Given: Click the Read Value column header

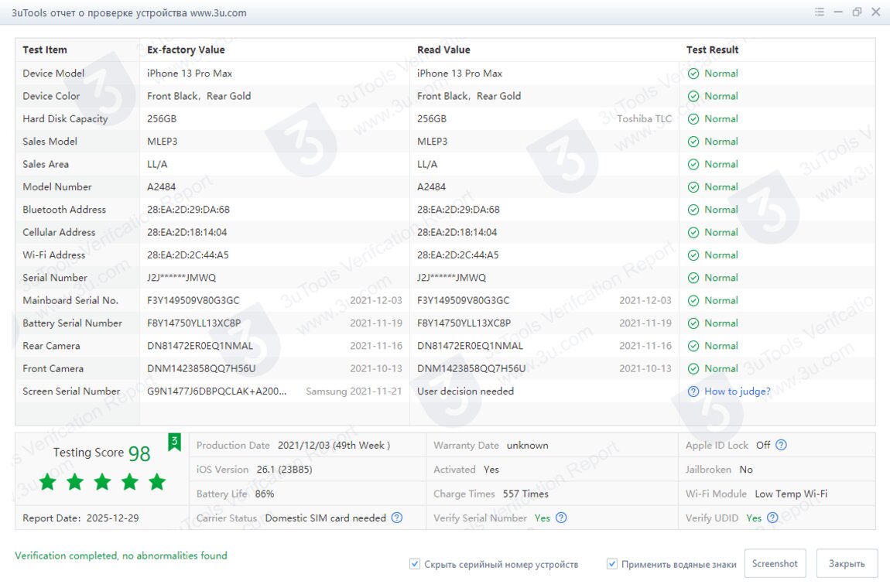Looking at the screenshot, I should 443,50.
